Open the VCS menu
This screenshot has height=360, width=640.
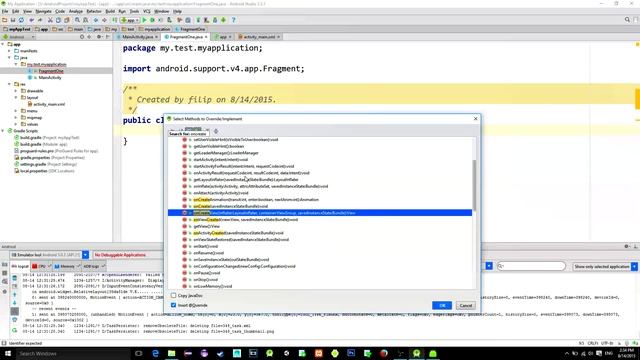pyautogui.click(x=147, y=11)
